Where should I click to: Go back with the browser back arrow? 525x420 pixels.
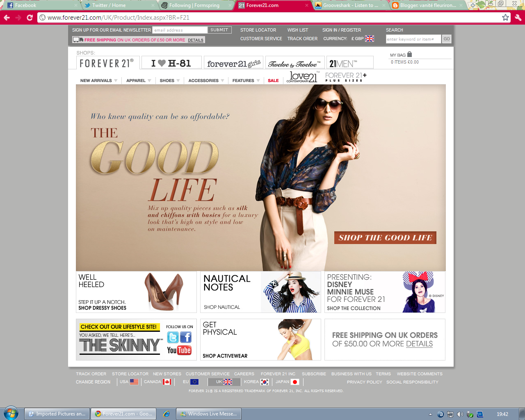[x=7, y=18]
